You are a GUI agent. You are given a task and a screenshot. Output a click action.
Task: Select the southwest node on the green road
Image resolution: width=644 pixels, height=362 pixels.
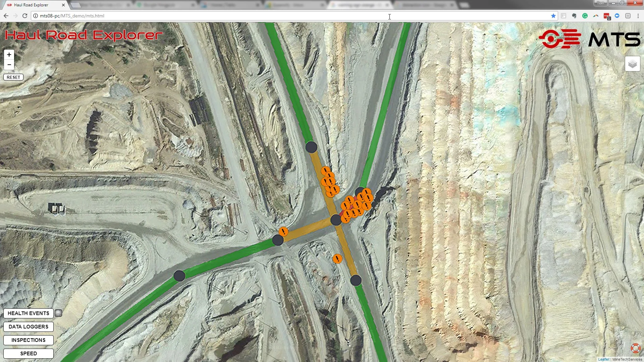click(179, 276)
